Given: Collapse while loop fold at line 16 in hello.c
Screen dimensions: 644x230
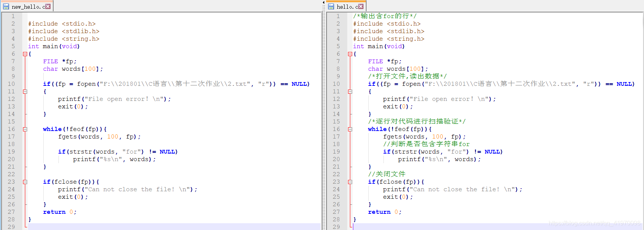Looking at the screenshot, I should [x=350, y=129].
